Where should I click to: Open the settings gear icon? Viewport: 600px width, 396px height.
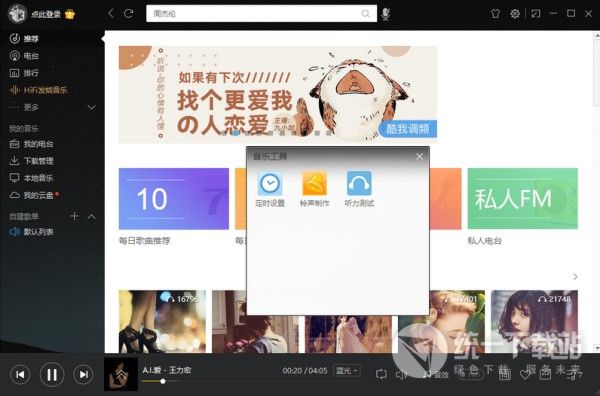(515, 14)
